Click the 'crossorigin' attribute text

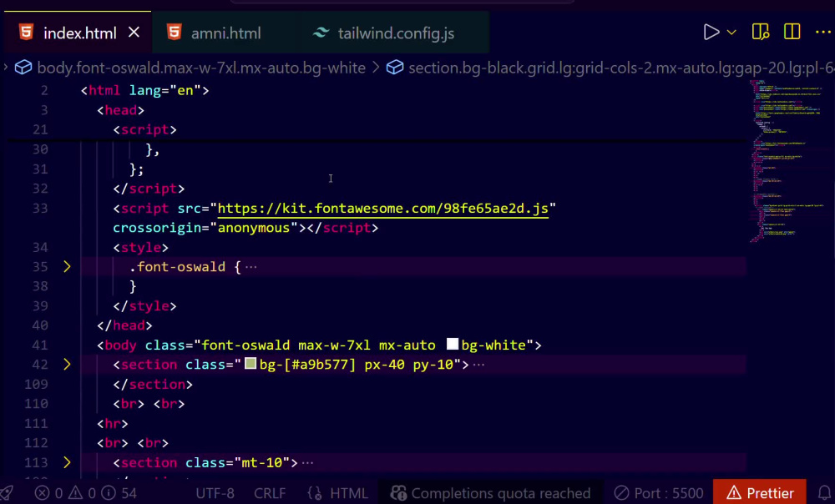point(157,228)
